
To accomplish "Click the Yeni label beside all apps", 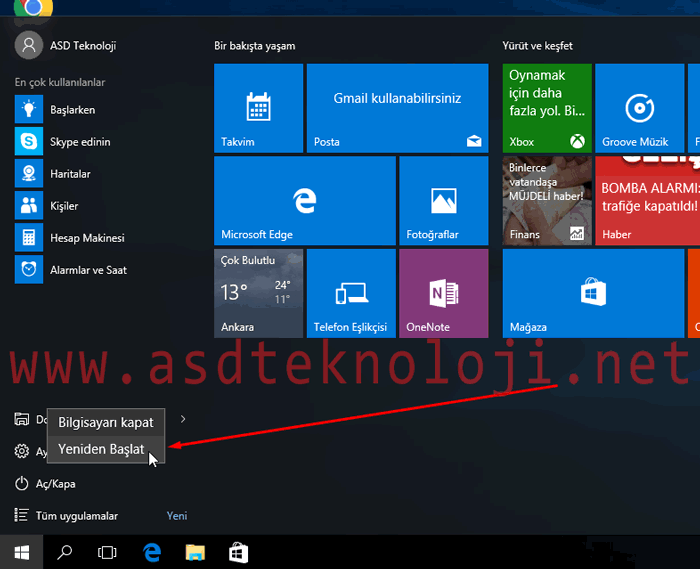I will [177, 516].
